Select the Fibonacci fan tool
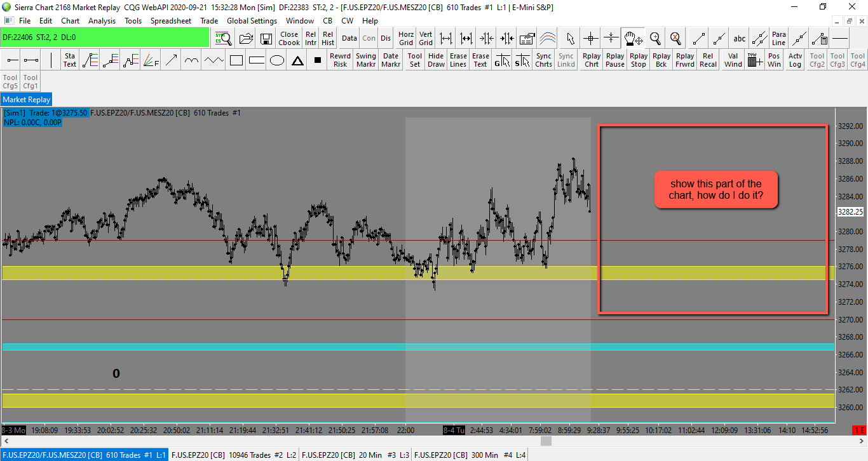Screen dimensions: 868x461 tap(151, 60)
